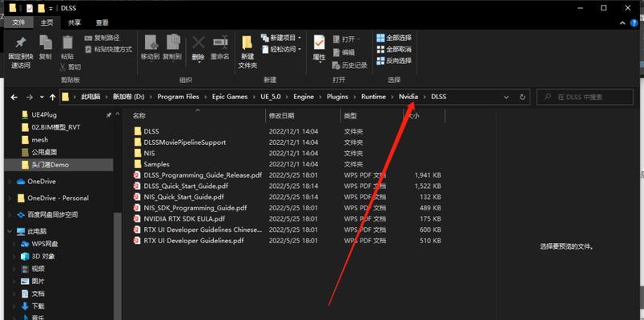Viewport: 644px width, 320px height.
Task: Click UE_5.0 in address bar
Action: pyautogui.click(x=271, y=97)
